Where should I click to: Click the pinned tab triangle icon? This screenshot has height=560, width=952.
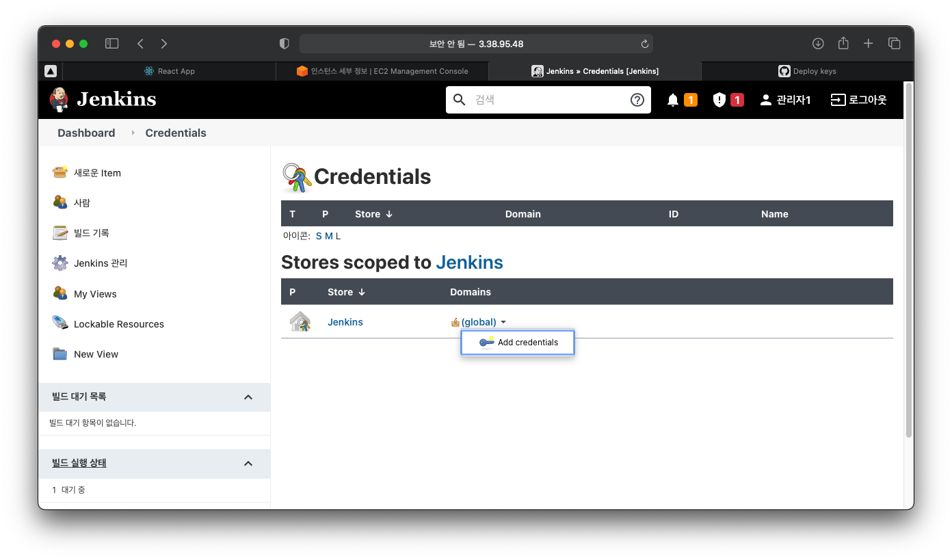click(x=51, y=71)
